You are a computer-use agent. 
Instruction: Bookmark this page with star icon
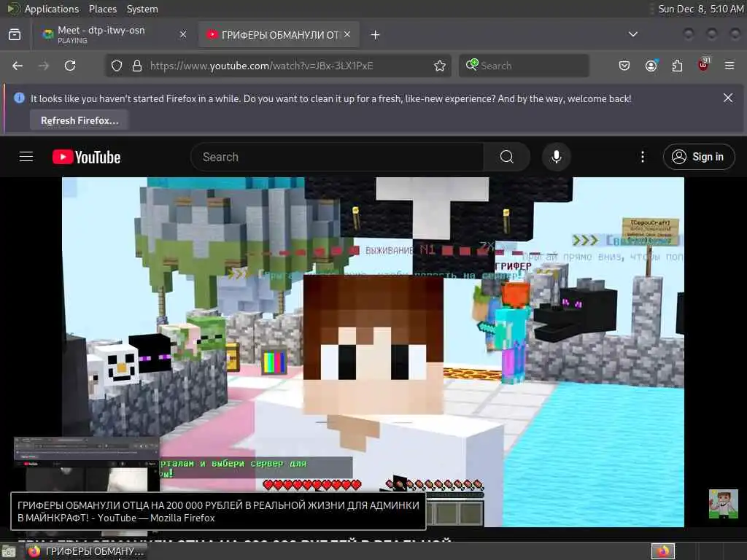[x=440, y=66]
